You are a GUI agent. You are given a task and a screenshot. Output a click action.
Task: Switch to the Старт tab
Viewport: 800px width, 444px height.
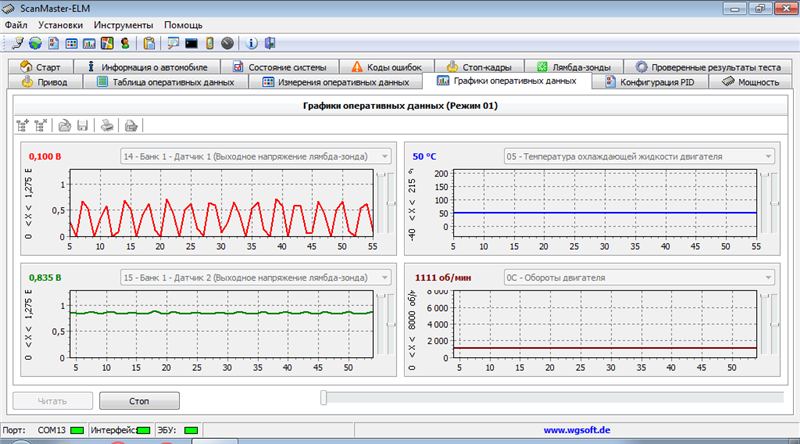point(41,67)
